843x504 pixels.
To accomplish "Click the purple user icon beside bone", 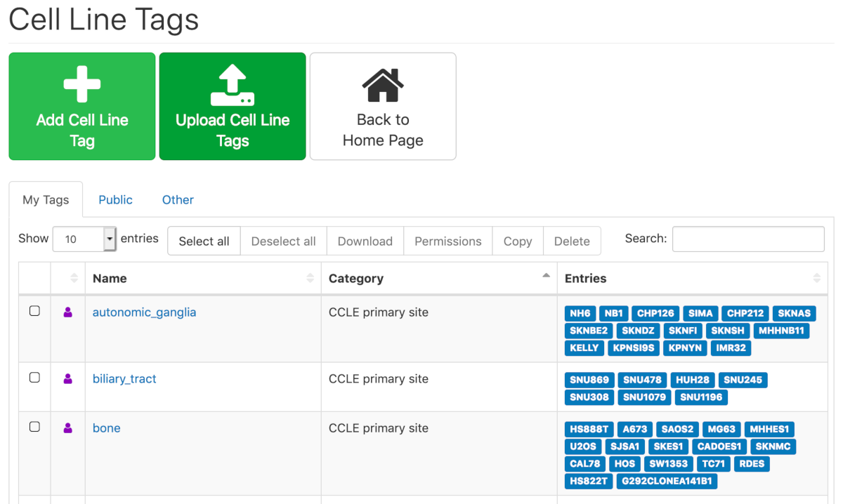I will tap(67, 428).
